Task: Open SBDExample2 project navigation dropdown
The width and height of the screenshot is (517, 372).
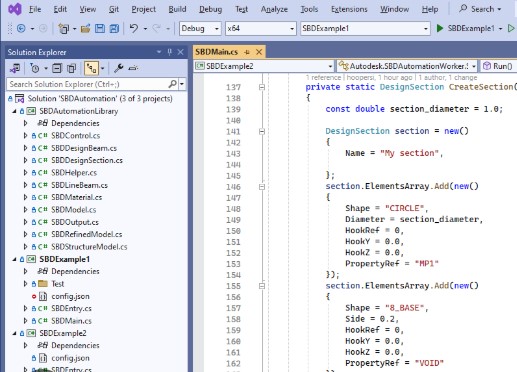Action: [x=264, y=66]
